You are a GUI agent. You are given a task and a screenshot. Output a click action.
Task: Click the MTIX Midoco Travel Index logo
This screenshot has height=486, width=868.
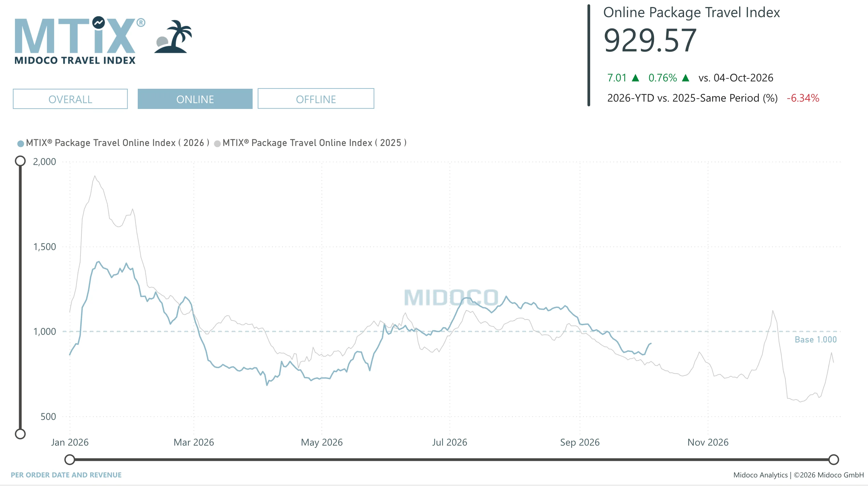[x=80, y=40]
